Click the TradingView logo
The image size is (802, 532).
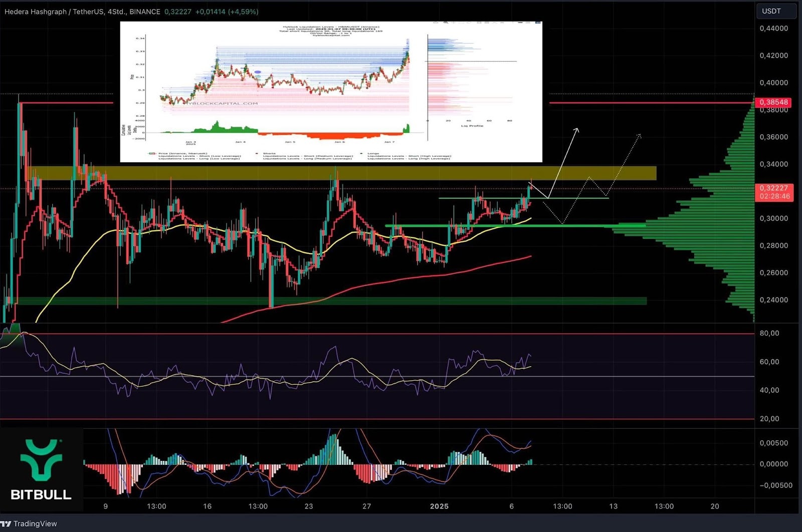coord(29,523)
